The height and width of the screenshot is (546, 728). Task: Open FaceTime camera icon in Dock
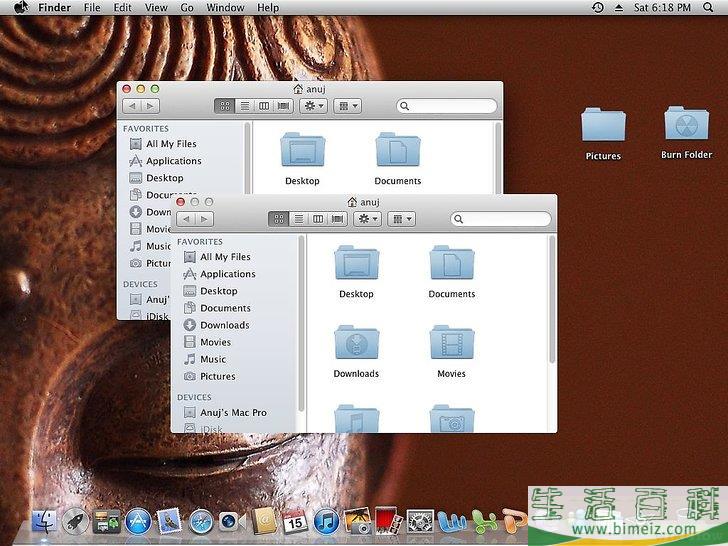tap(231, 521)
